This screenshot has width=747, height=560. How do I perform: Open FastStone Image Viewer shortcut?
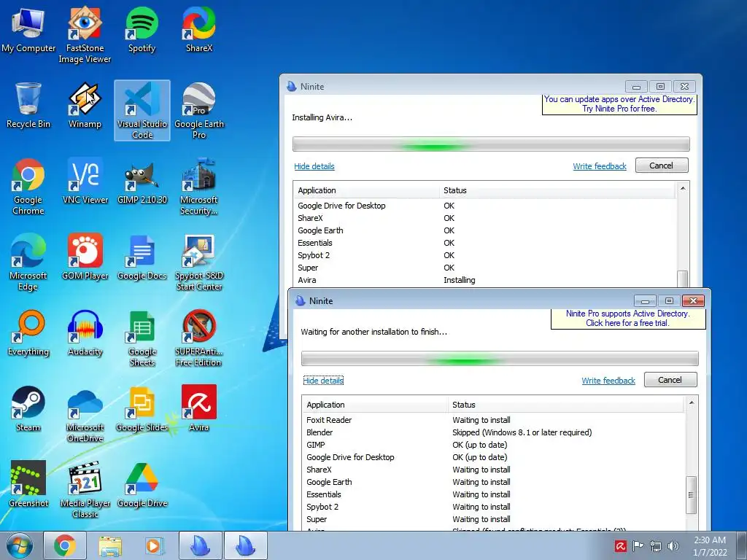click(x=85, y=35)
